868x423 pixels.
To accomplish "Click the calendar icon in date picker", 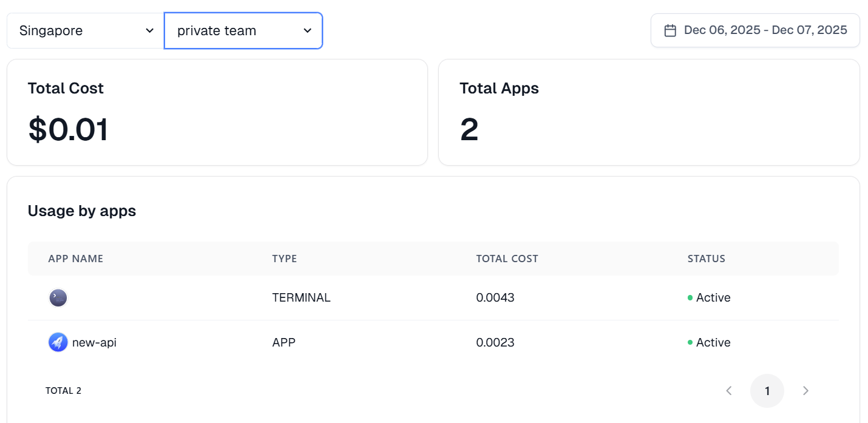I will (x=670, y=30).
